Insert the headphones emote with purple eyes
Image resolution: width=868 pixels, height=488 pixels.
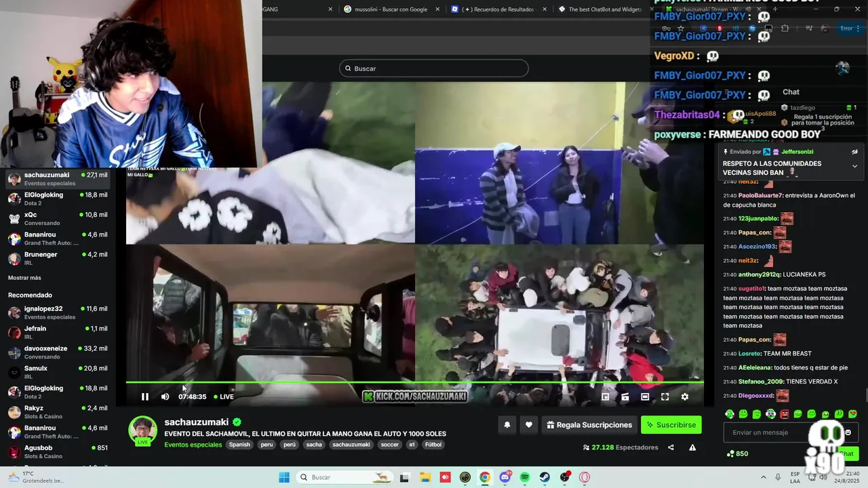pos(770,414)
